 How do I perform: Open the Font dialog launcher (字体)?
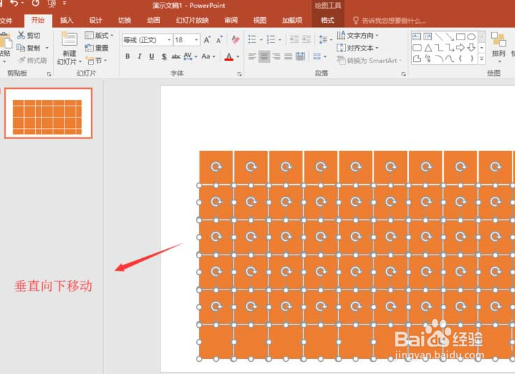[x=239, y=74]
